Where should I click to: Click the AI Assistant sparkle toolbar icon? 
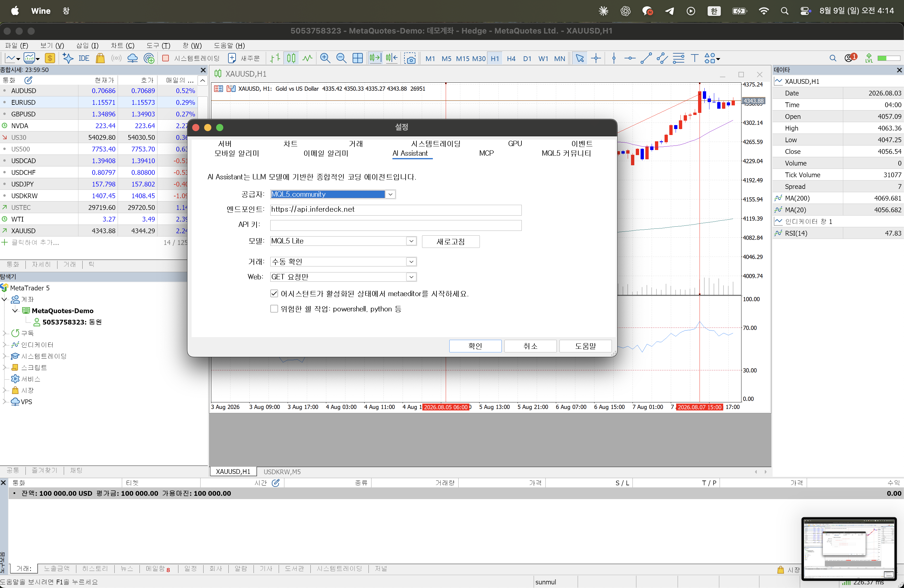68,58
